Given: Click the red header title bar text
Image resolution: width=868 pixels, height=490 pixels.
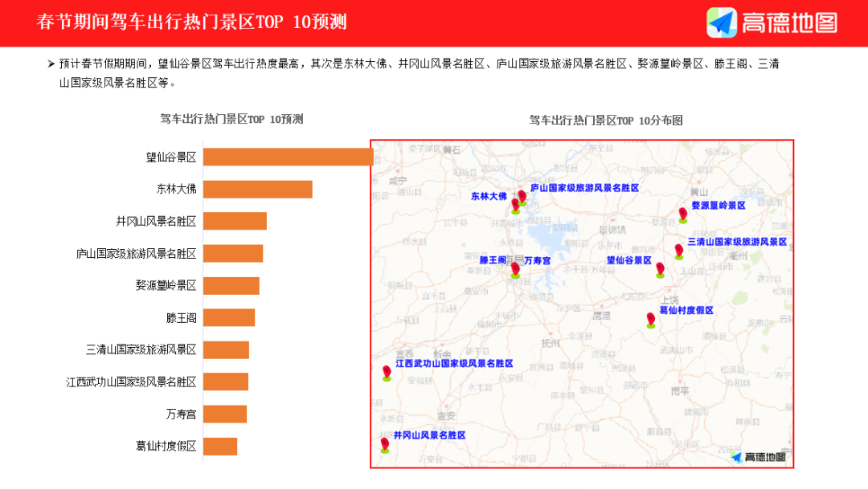Looking at the screenshot, I should point(190,22).
